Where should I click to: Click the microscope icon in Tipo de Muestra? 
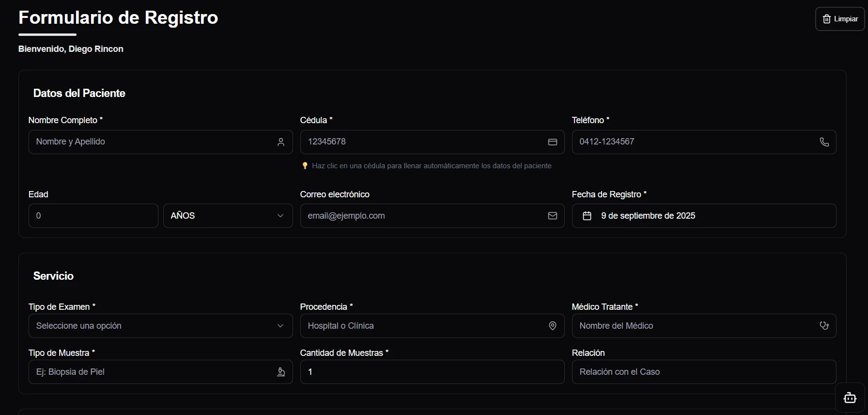click(281, 372)
